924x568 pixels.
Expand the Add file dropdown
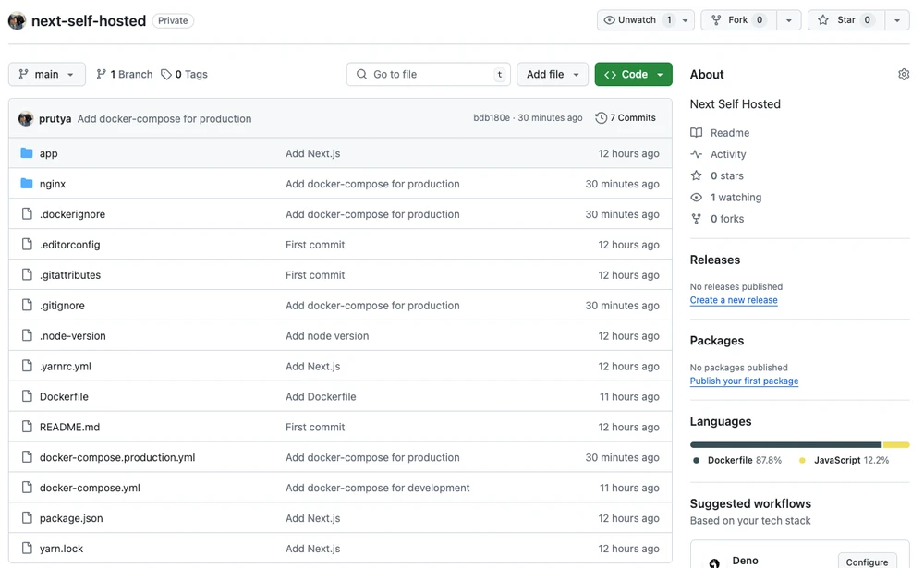click(553, 75)
